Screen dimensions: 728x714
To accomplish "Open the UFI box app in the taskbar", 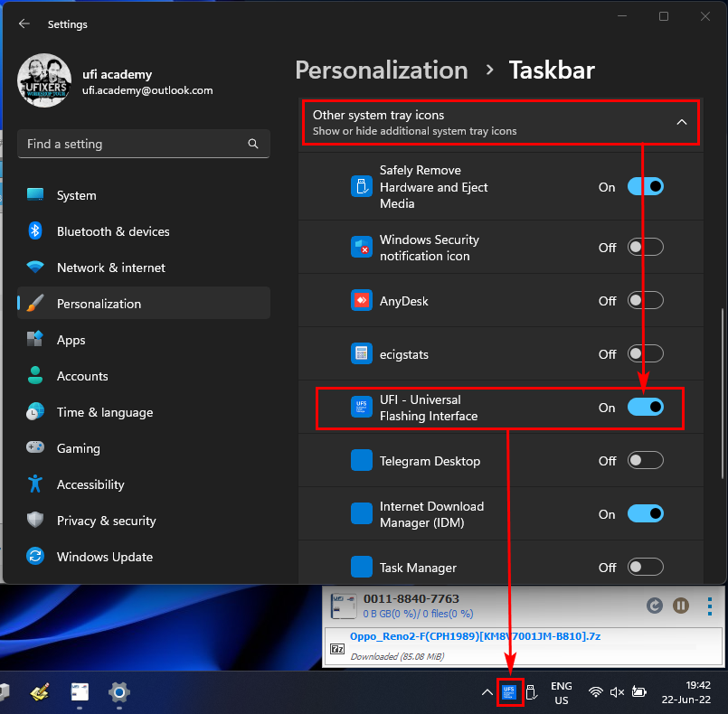I will pos(80,692).
